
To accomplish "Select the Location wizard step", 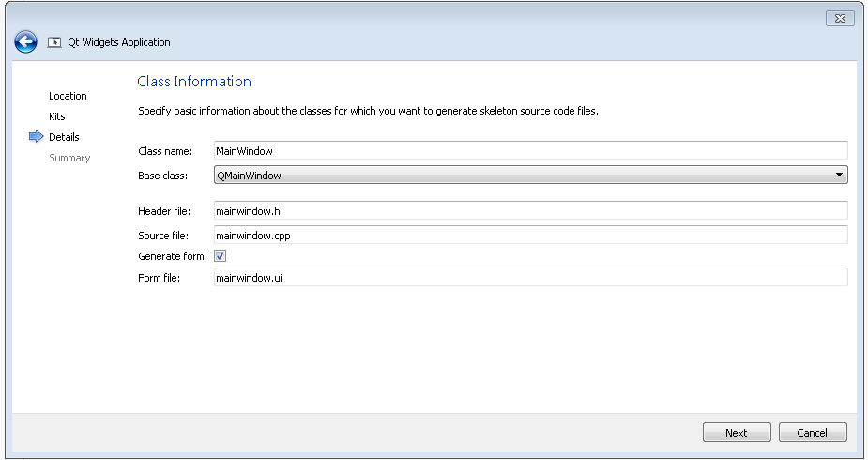I will (x=68, y=96).
